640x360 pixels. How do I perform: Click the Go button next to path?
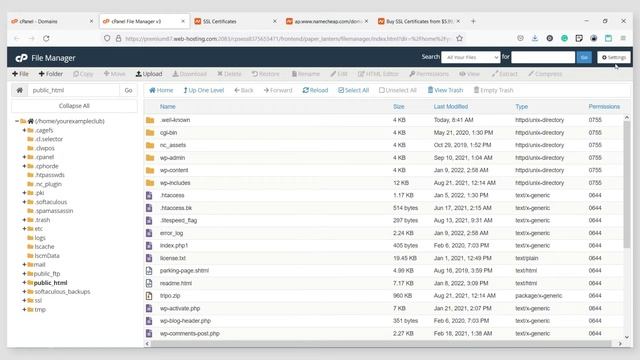click(x=128, y=90)
